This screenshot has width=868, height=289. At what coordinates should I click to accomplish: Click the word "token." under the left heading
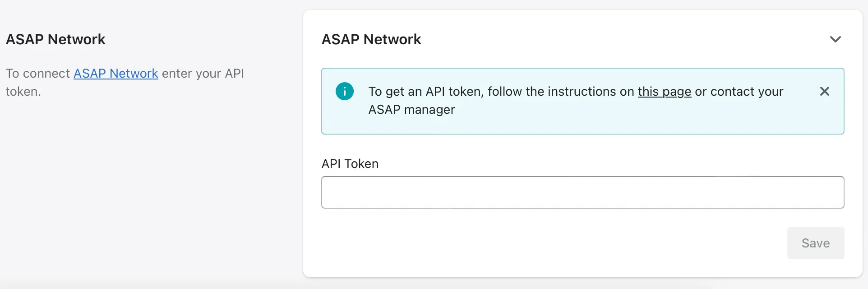tap(23, 92)
